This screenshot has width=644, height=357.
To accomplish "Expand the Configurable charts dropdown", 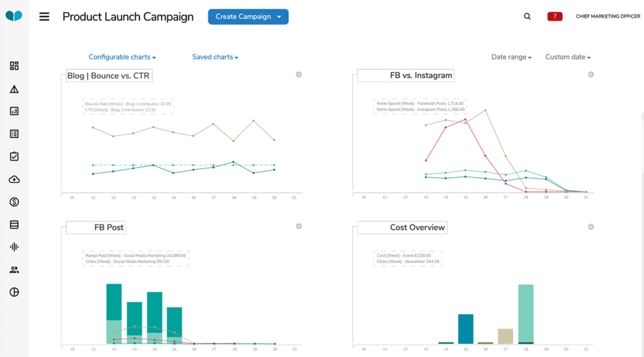I will click(x=122, y=57).
